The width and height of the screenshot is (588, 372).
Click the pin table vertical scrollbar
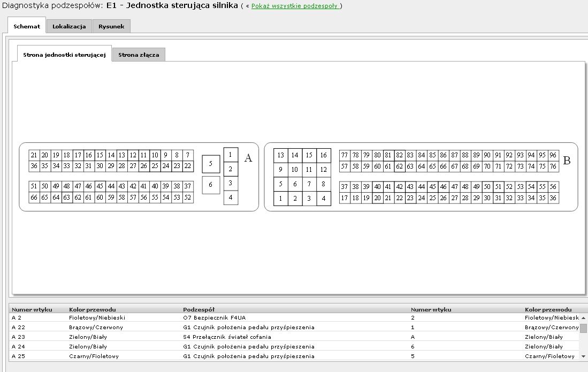point(584,343)
